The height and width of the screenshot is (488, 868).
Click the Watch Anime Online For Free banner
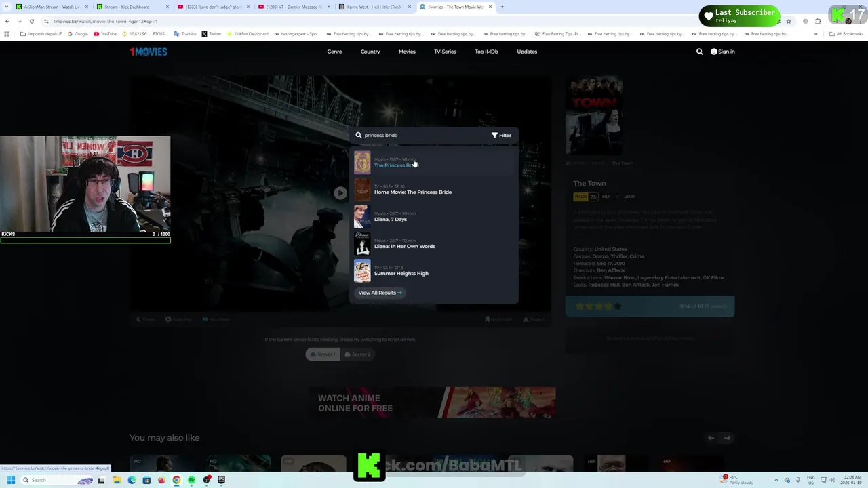pos(433,403)
